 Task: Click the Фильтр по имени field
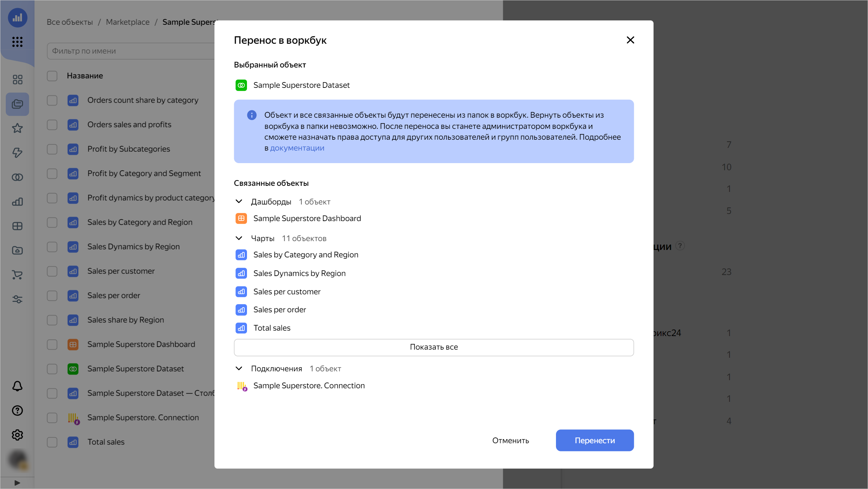coord(131,51)
